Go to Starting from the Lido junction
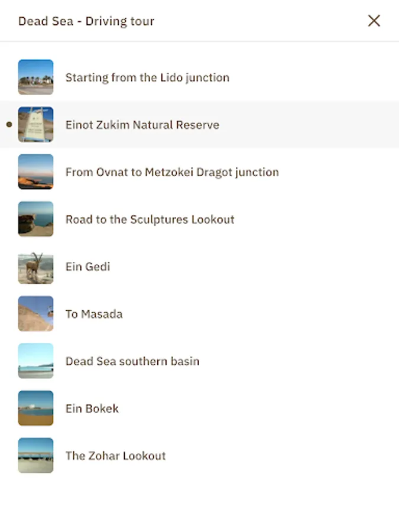399x532 pixels. point(200,77)
